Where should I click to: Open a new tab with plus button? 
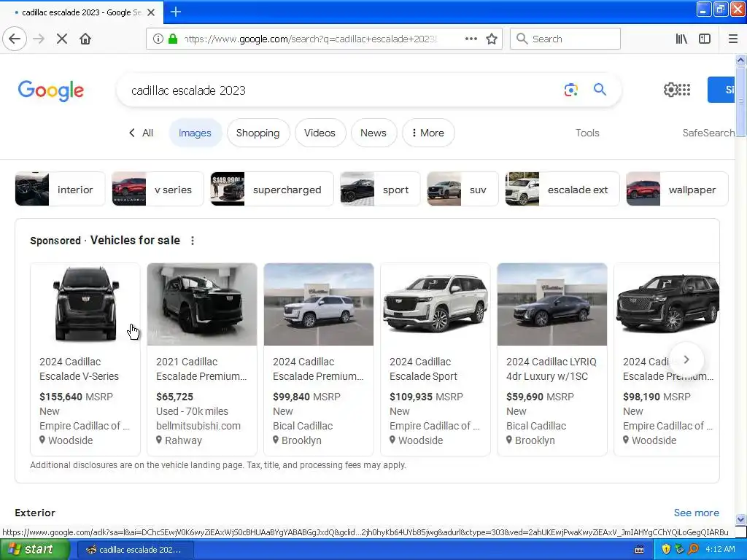(x=175, y=12)
